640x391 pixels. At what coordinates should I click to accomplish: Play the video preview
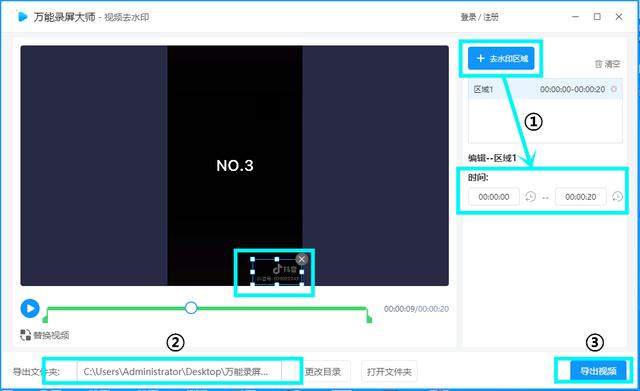point(30,309)
